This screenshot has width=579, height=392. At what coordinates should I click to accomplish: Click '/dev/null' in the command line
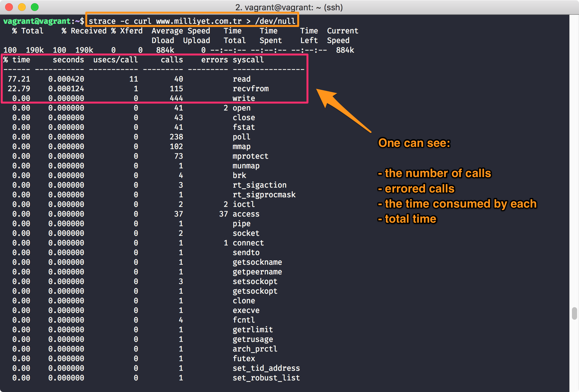coord(275,21)
